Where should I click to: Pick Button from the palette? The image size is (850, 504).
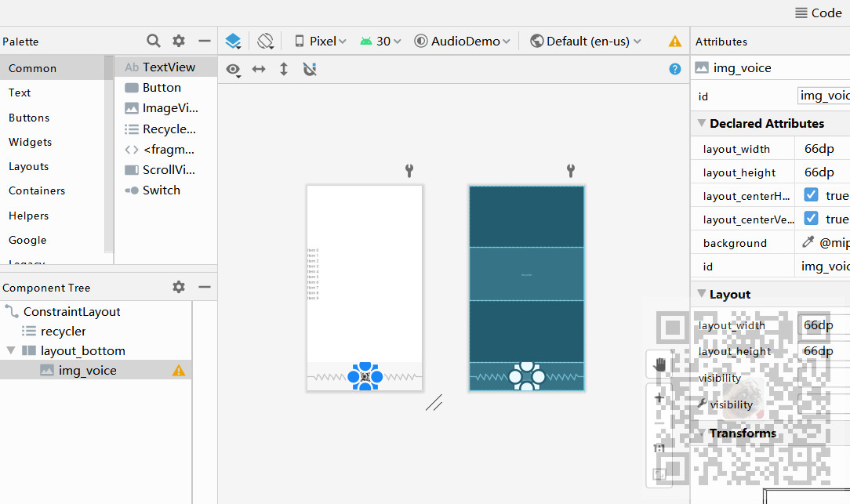pos(166,88)
